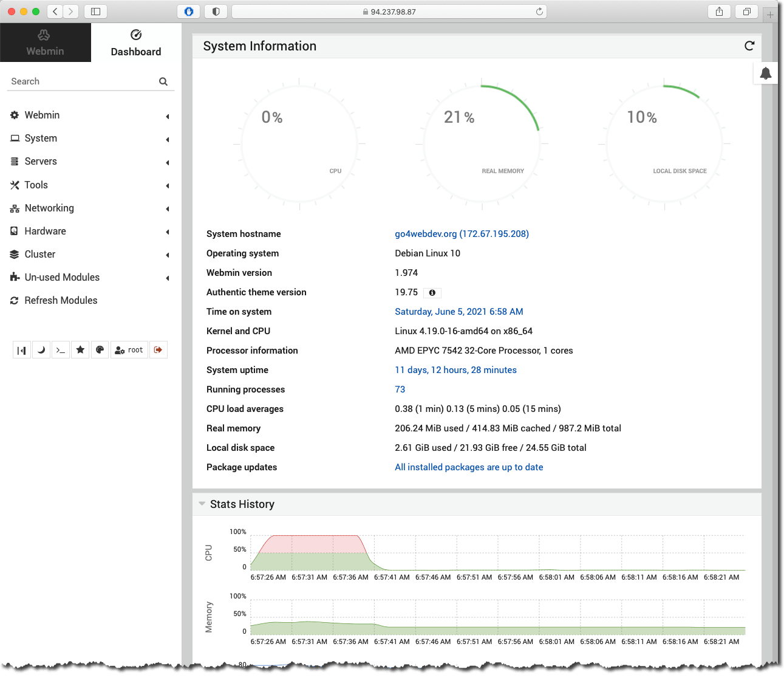Collapse the Stats History section triangle
The image size is (784, 689).
(202, 504)
